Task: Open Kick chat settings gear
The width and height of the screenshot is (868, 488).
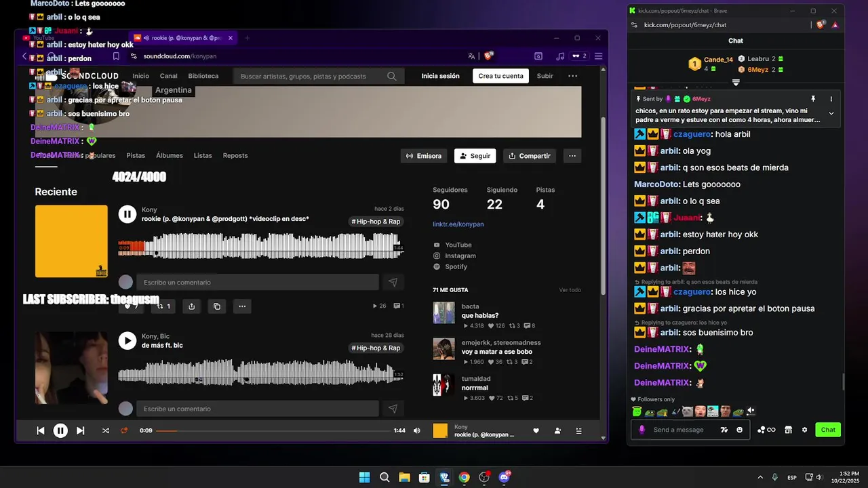Action: pos(805,430)
